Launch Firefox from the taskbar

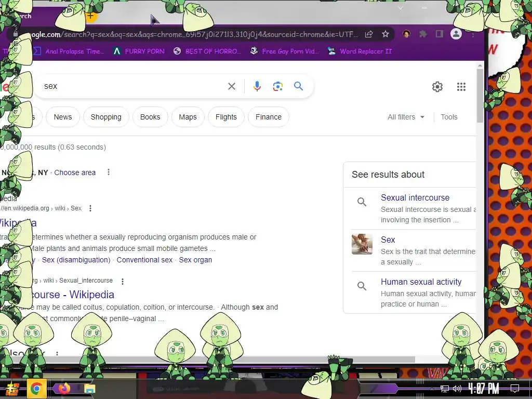(x=64, y=388)
